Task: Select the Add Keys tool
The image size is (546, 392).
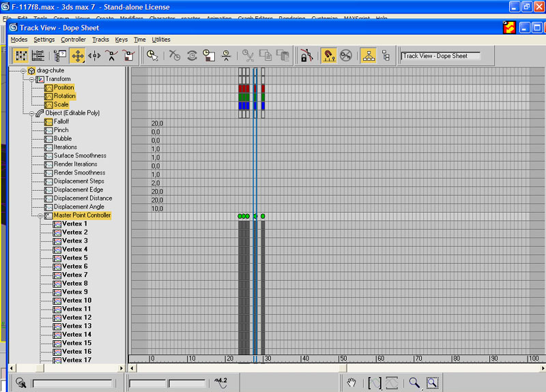Action: click(x=111, y=56)
